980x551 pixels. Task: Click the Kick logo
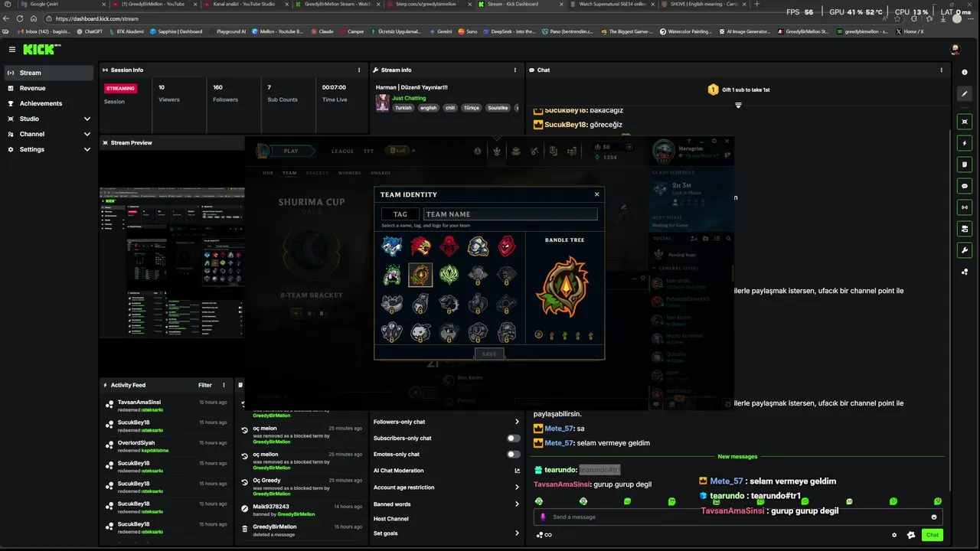click(38, 50)
